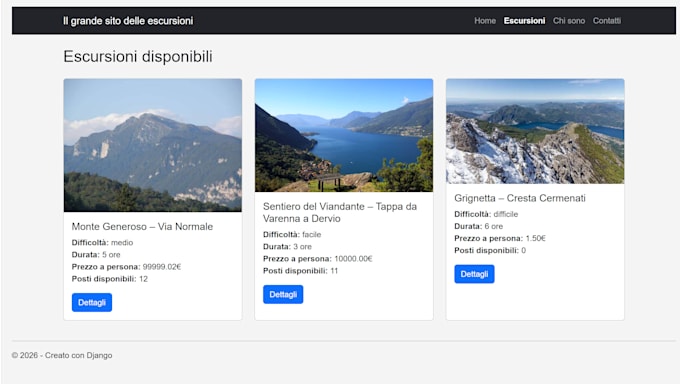Select the title "Sentiero del Viandante – Tappa da Varenna a Dervio"
The width and height of the screenshot is (680, 384).
tap(340, 213)
